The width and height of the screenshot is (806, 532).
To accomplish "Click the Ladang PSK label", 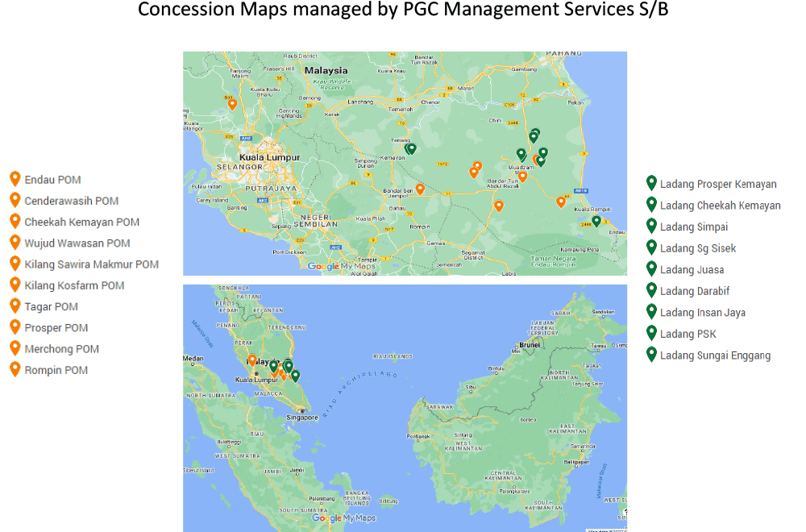I will tap(688, 334).
